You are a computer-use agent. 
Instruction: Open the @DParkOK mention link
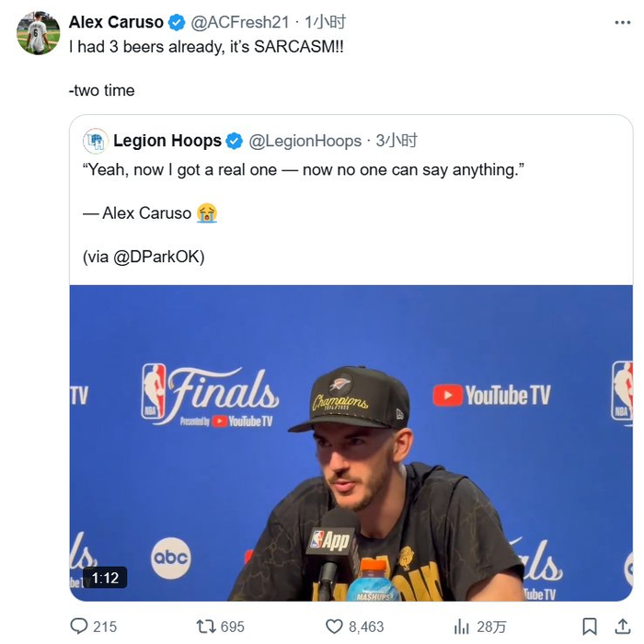(x=157, y=257)
